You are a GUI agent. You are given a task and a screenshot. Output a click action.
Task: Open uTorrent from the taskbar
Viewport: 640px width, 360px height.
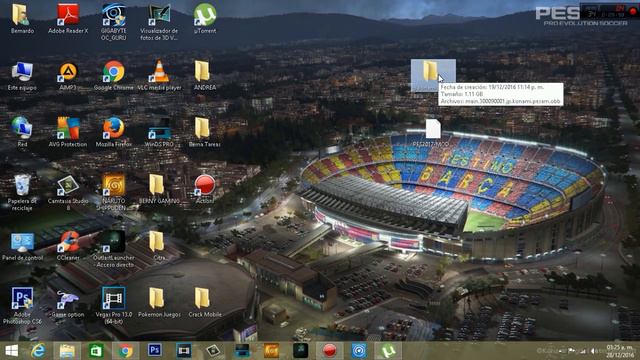tap(388, 350)
